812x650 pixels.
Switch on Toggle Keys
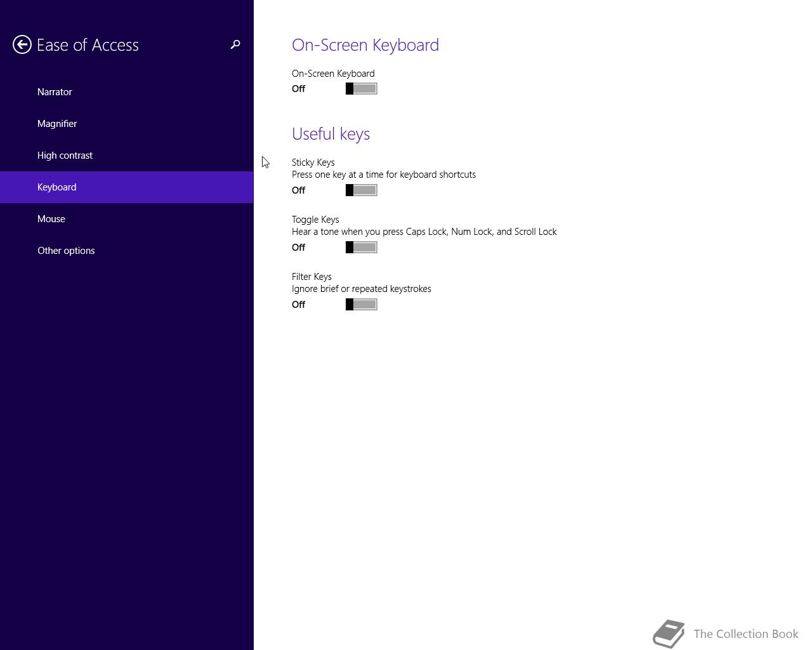tap(362, 248)
